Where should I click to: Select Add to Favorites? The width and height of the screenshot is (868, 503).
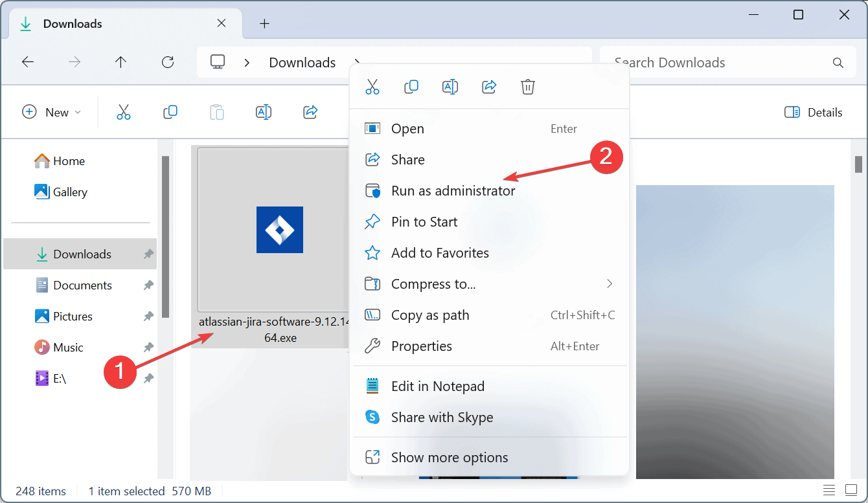(x=489, y=252)
